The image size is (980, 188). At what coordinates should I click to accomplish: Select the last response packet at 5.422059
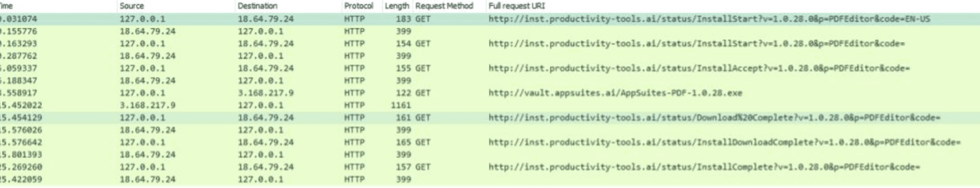pyautogui.click(x=490, y=179)
